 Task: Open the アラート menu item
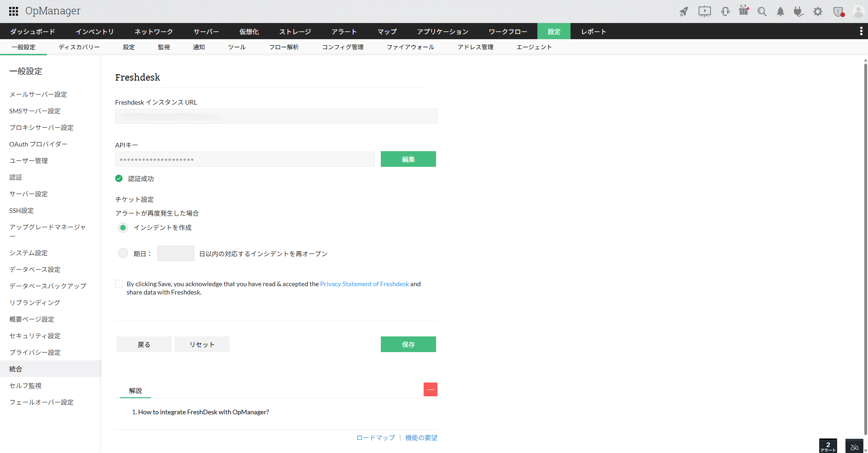tap(344, 31)
